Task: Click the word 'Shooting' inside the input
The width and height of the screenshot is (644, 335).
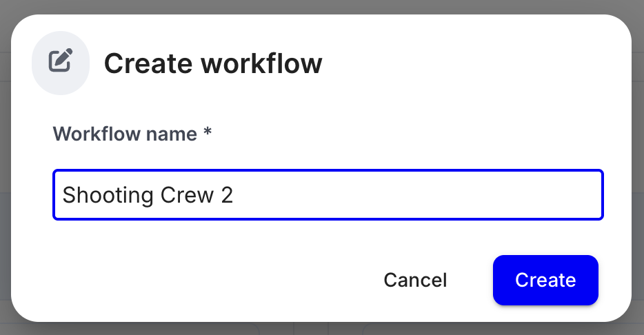Action: click(x=108, y=196)
